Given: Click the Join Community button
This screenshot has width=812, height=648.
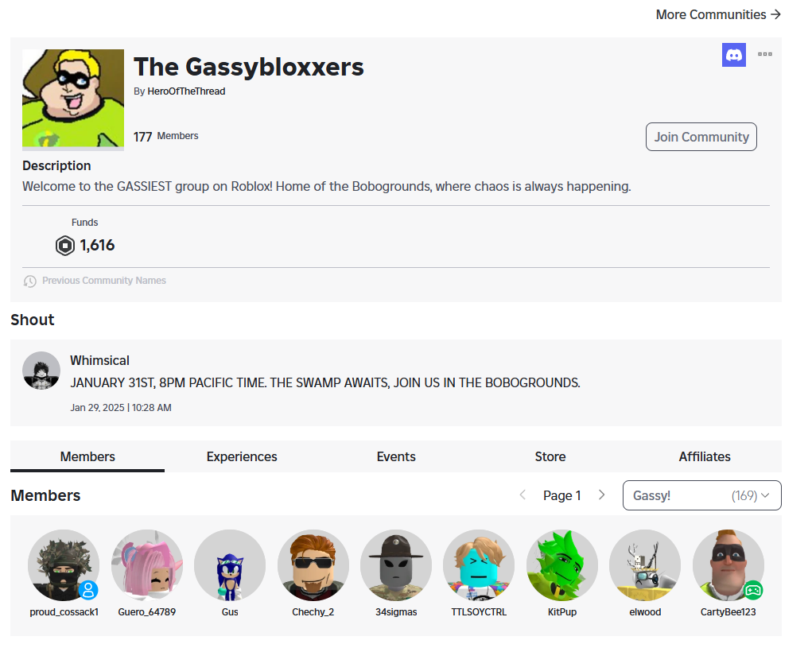Looking at the screenshot, I should tap(701, 138).
